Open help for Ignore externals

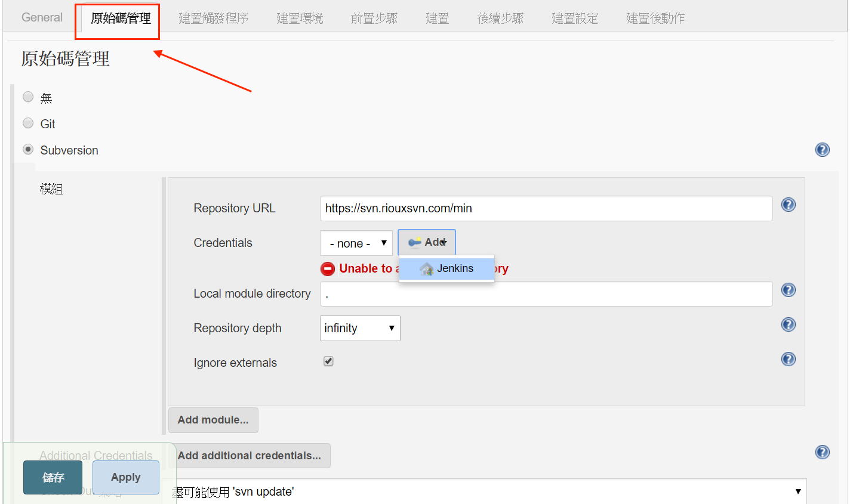(788, 359)
